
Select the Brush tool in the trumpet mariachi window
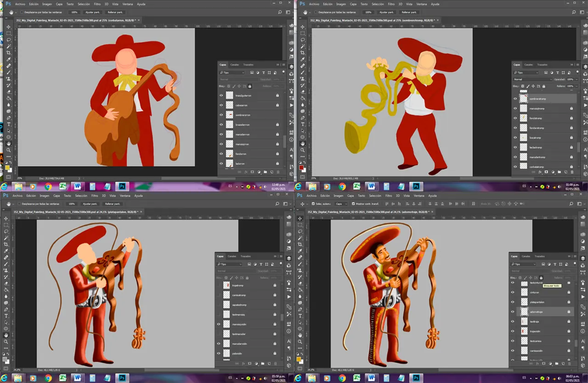303,72
